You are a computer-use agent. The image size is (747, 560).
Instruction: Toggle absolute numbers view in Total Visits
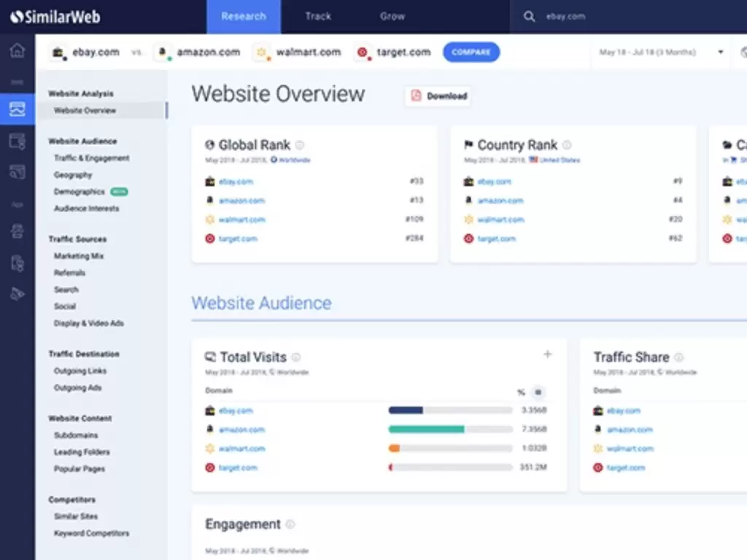click(538, 392)
